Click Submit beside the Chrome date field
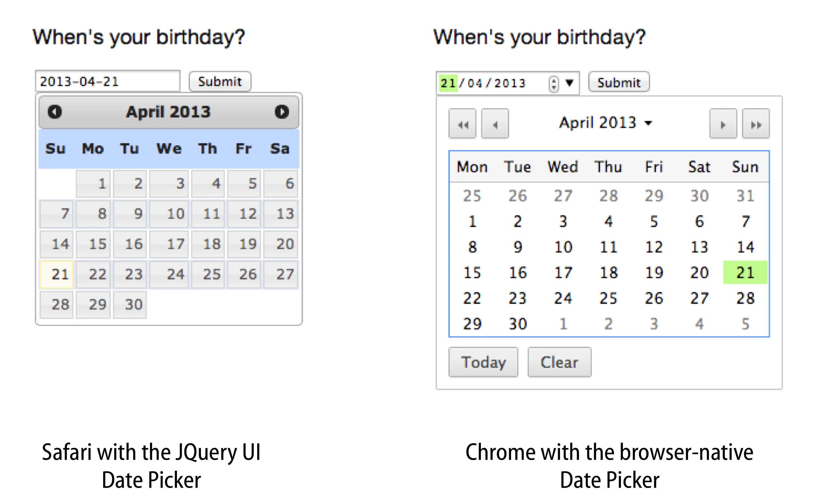 tap(619, 82)
